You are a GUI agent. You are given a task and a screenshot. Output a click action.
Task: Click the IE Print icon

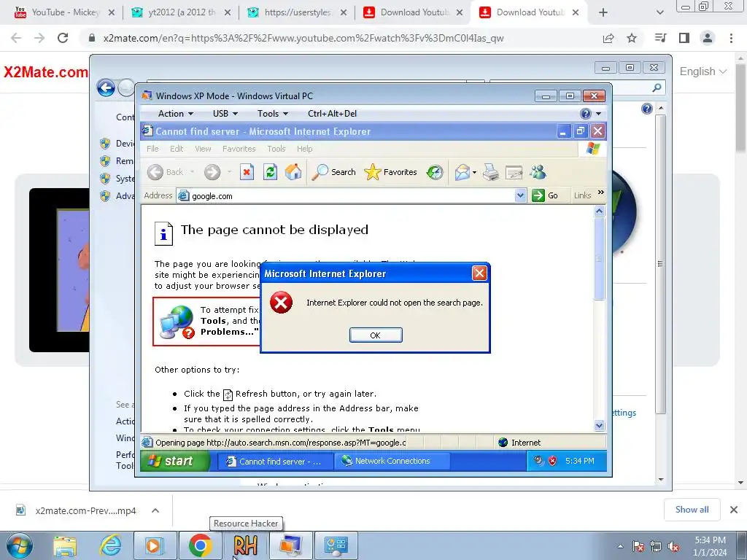pos(491,172)
